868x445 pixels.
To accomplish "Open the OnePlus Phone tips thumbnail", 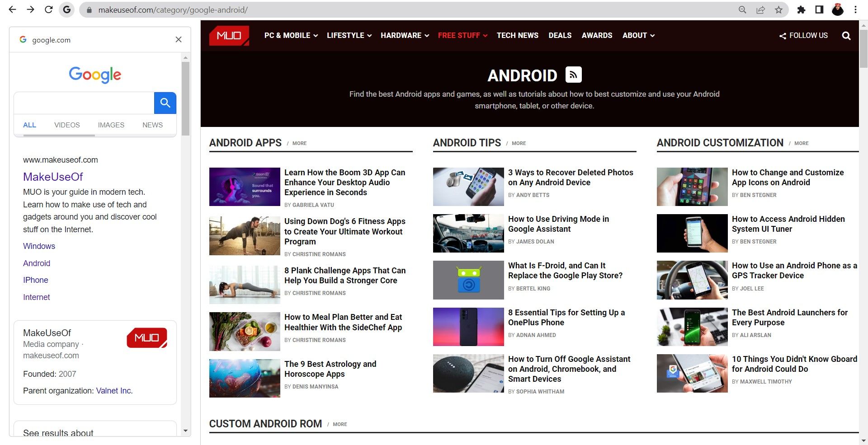I will coord(468,327).
